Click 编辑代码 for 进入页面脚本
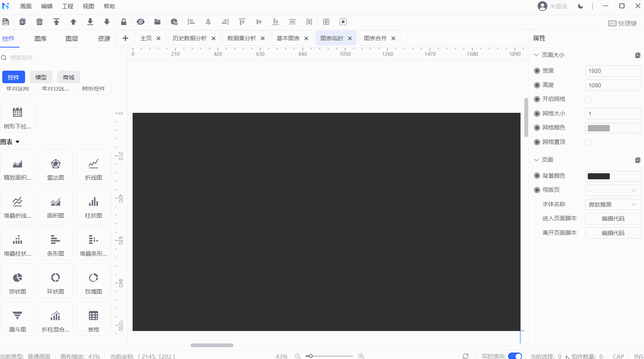 coord(612,219)
